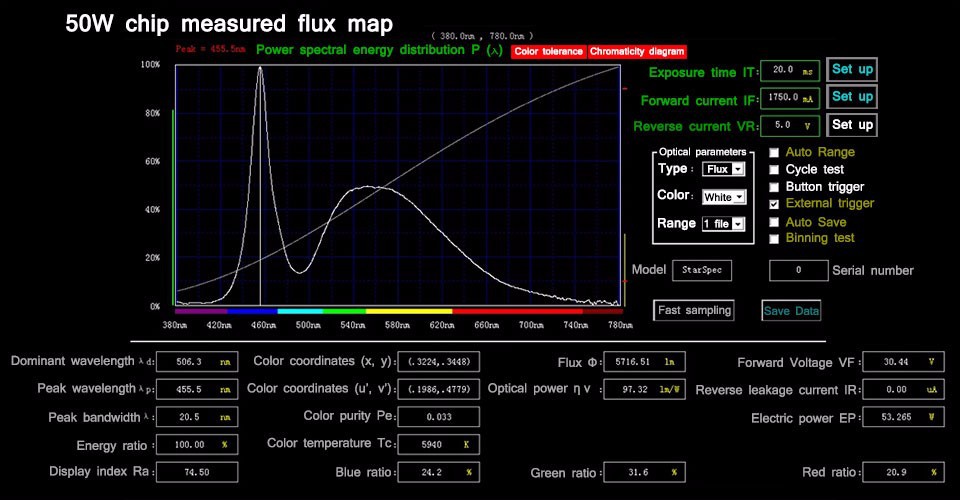Click the Fast sampling button
Viewport: 960px width, 500px height.
[694, 310]
